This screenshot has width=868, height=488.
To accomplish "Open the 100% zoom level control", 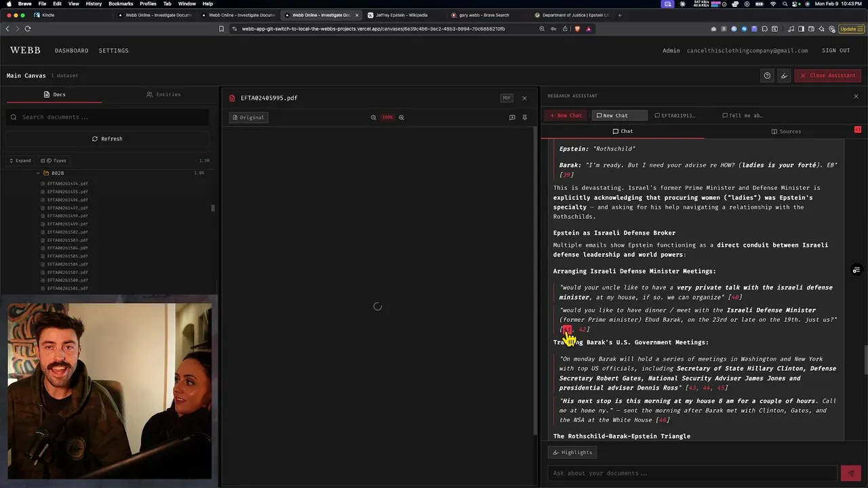I will pyautogui.click(x=387, y=117).
